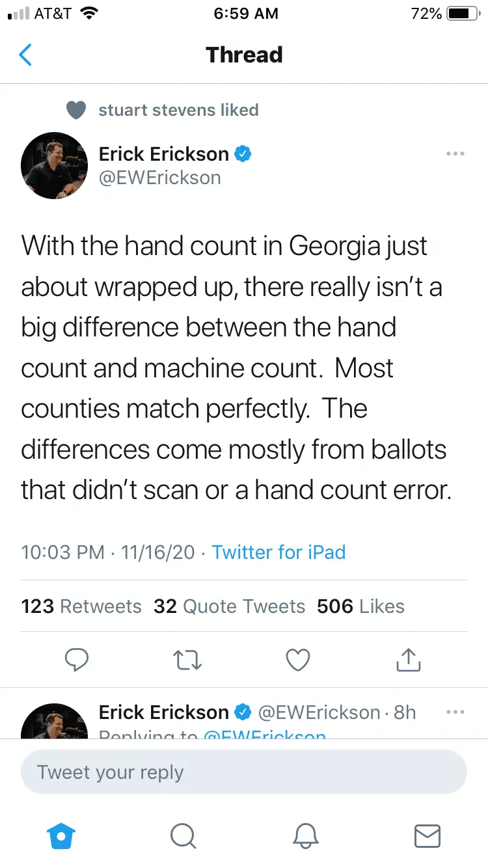Screen dimensions: 488x868
Task: View the 506 Likes list
Action: click(360, 606)
